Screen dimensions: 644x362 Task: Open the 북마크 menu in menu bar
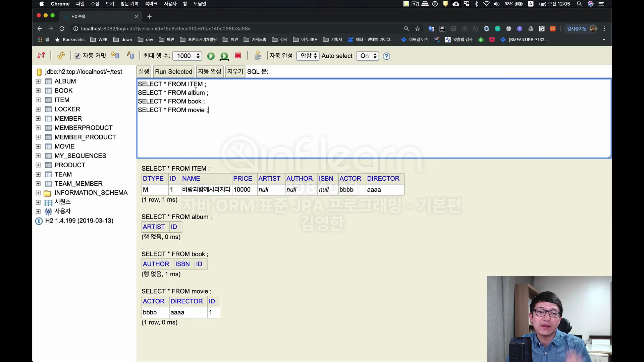click(x=151, y=4)
